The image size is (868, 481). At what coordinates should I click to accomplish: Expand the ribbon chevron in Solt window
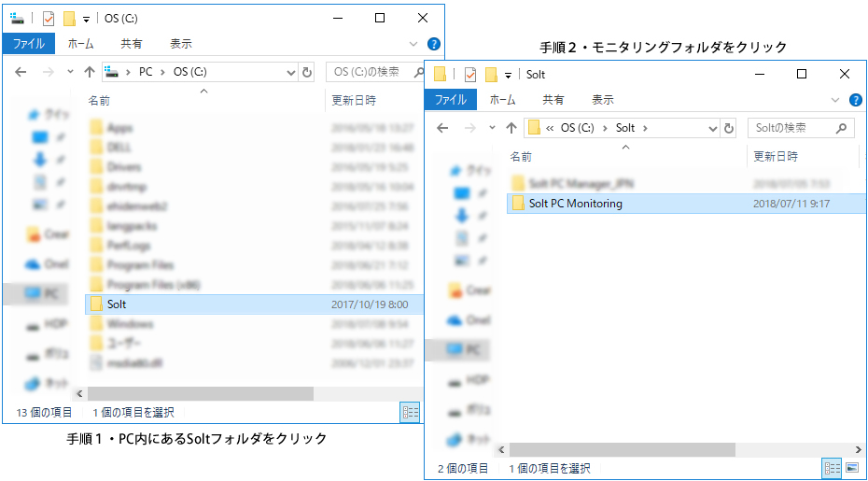[835, 100]
